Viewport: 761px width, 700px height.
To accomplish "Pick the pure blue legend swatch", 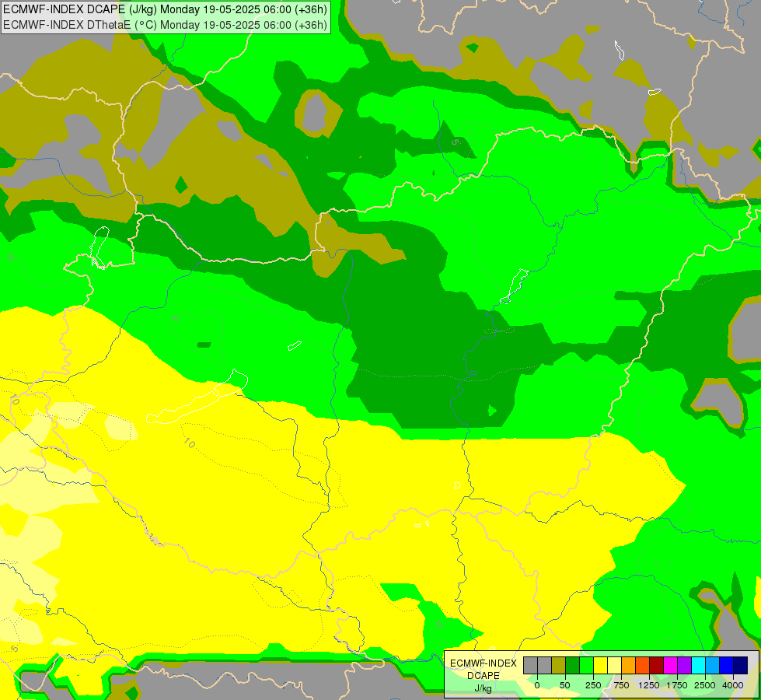I will 727,665.
